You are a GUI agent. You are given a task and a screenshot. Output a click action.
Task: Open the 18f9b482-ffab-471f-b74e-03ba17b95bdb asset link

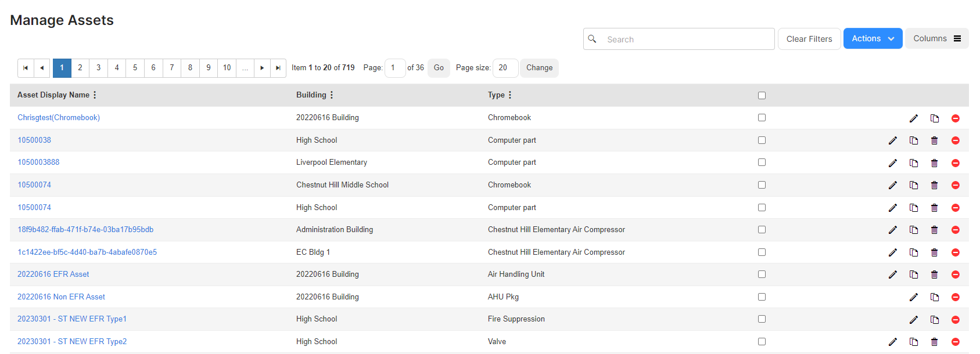85,229
